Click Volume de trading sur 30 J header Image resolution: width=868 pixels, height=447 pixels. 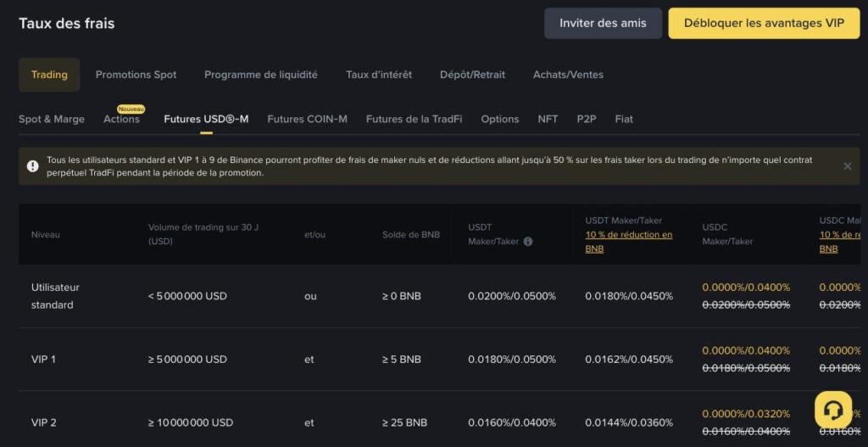click(x=203, y=234)
